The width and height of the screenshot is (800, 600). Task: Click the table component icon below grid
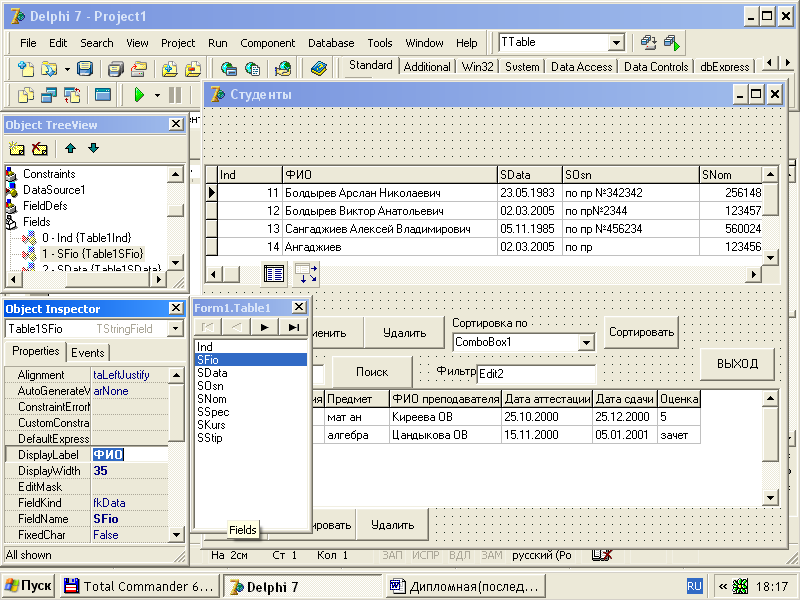click(x=274, y=274)
